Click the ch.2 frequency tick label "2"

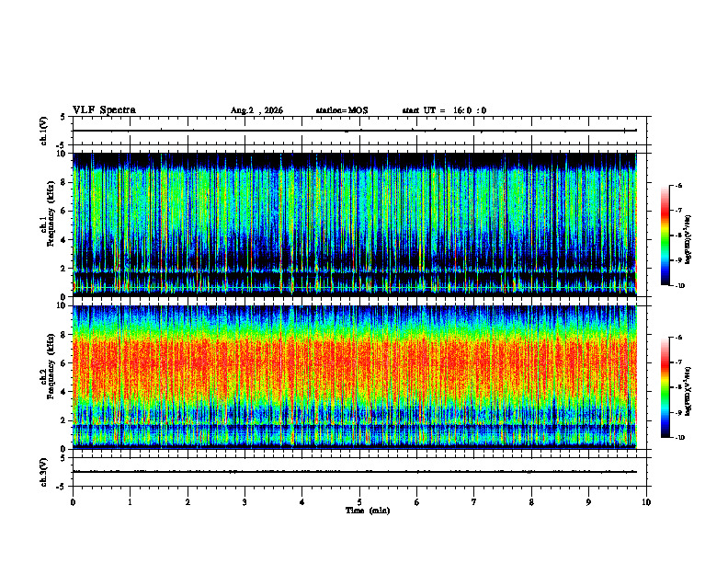tap(64, 420)
